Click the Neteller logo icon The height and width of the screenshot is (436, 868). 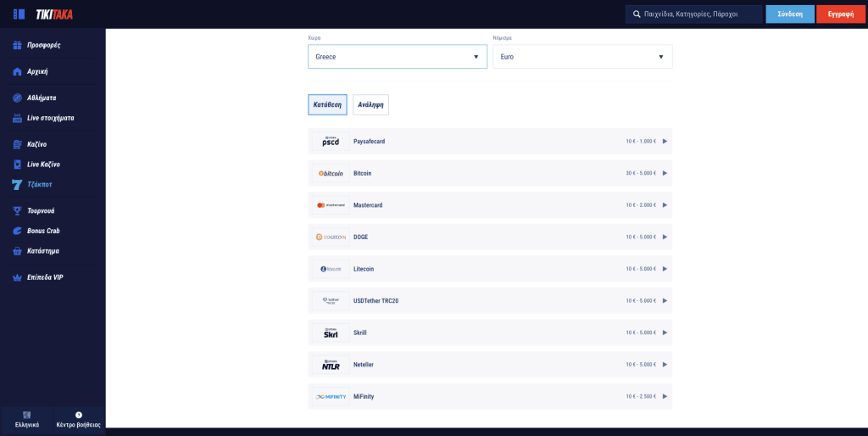331,365
